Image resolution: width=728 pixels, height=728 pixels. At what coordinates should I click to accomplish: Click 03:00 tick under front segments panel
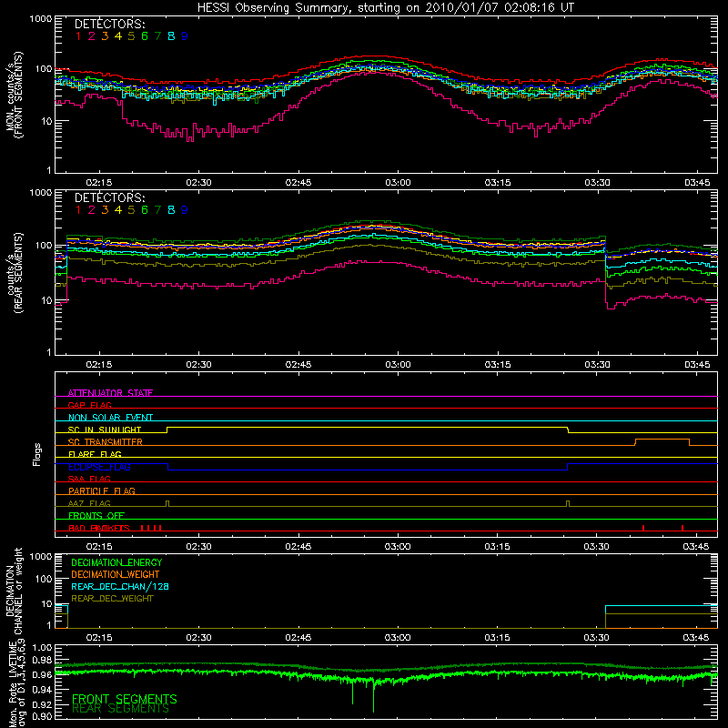[x=398, y=183]
